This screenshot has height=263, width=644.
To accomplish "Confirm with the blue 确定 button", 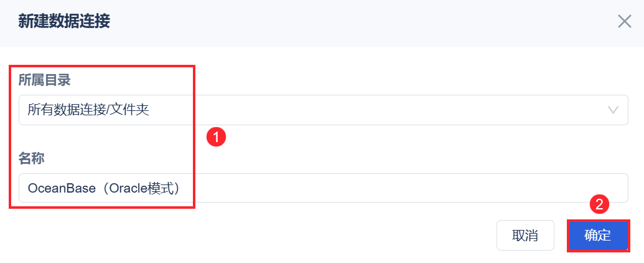I will coord(598,236).
